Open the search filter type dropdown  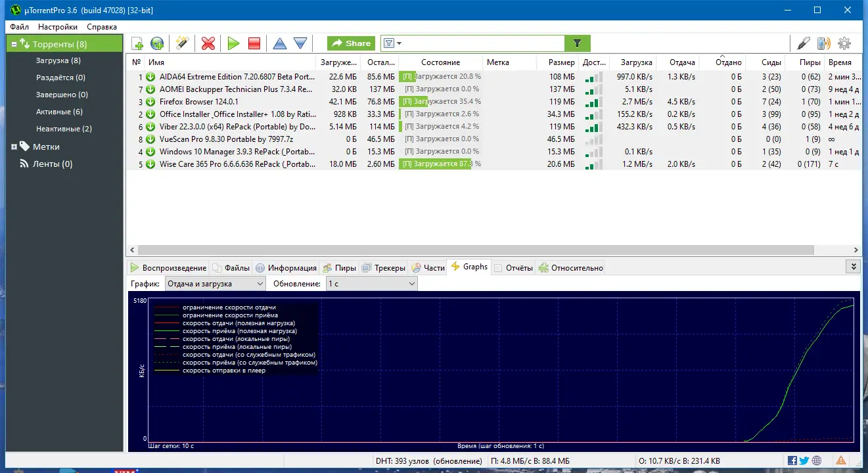pyautogui.click(x=392, y=43)
